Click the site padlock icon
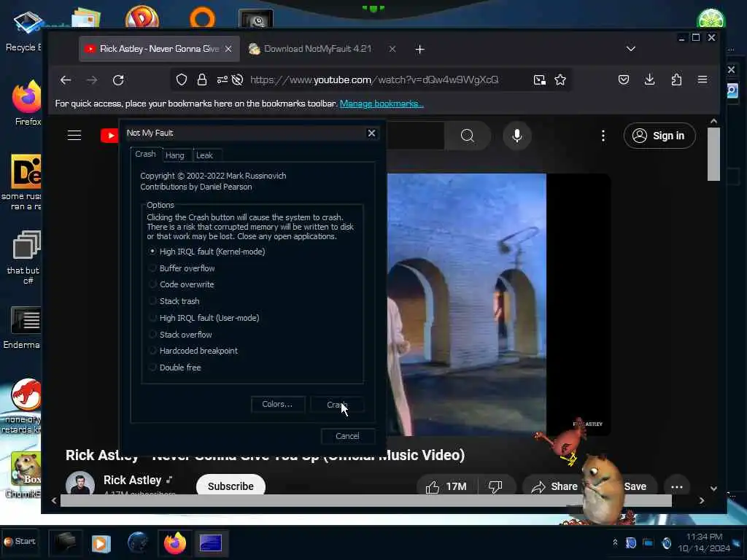This screenshot has width=747, height=560. click(202, 79)
